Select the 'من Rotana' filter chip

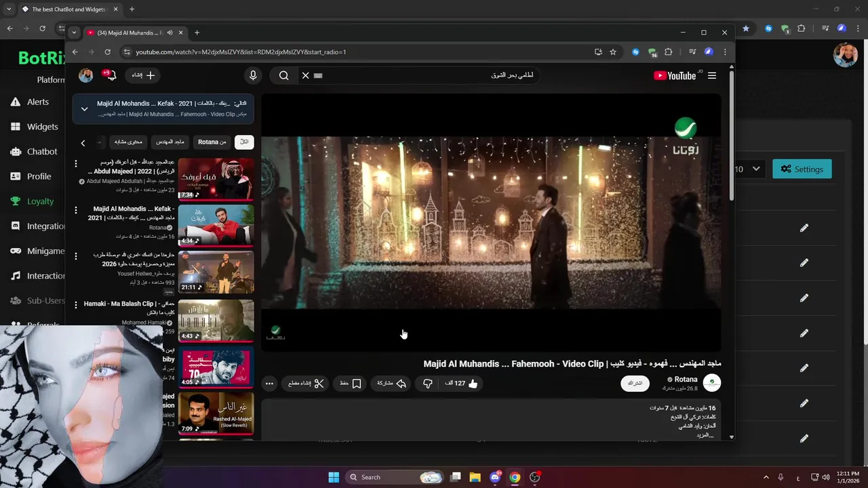tap(212, 142)
